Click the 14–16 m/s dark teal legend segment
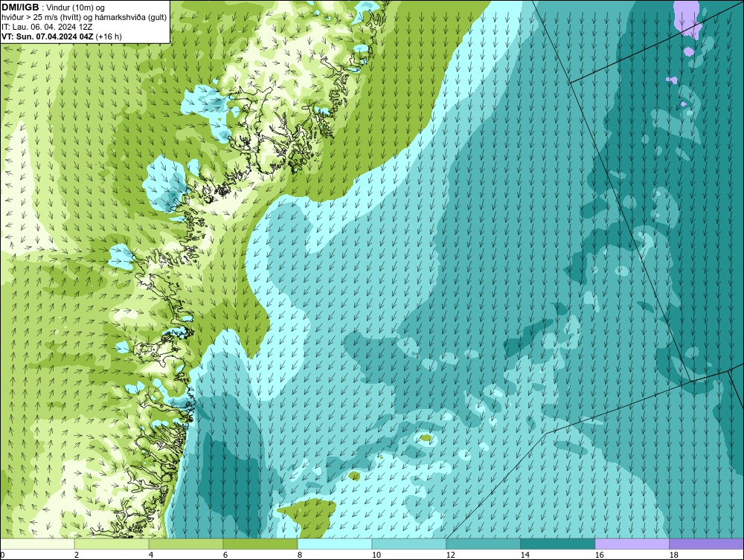Screen dimensions: 744x560 pyautogui.click(x=557, y=544)
